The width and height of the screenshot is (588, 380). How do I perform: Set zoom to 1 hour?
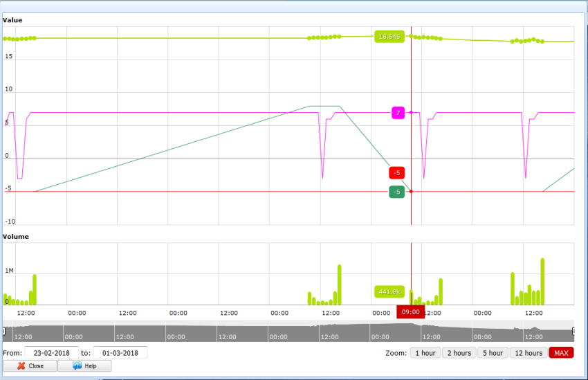[x=424, y=353]
